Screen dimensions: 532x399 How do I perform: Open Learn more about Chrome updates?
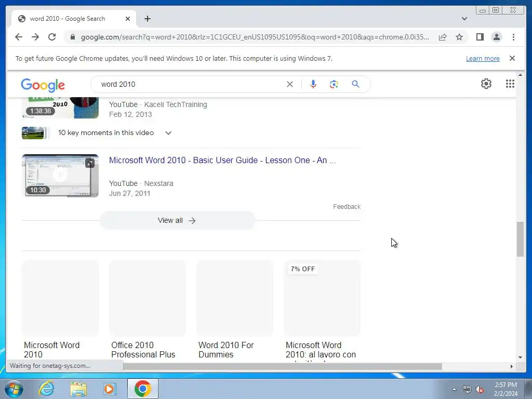tap(483, 58)
